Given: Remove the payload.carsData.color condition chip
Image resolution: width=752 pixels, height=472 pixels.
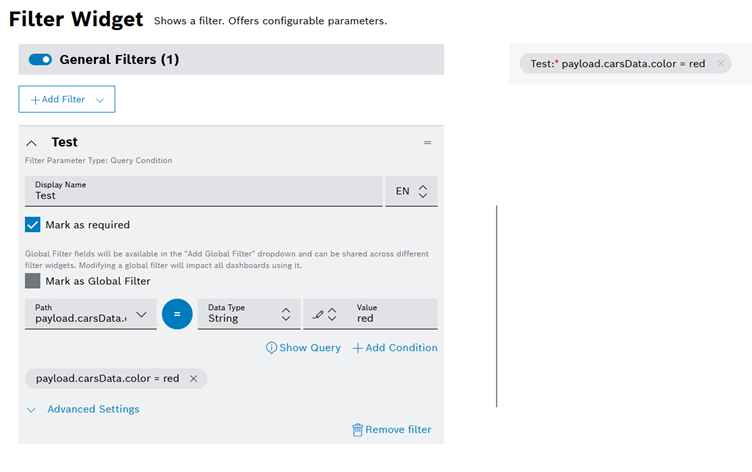Looking at the screenshot, I should [193, 379].
